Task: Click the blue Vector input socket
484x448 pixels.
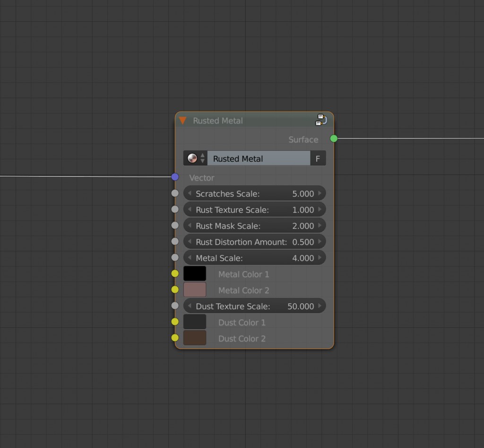Action: (x=175, y=176)
